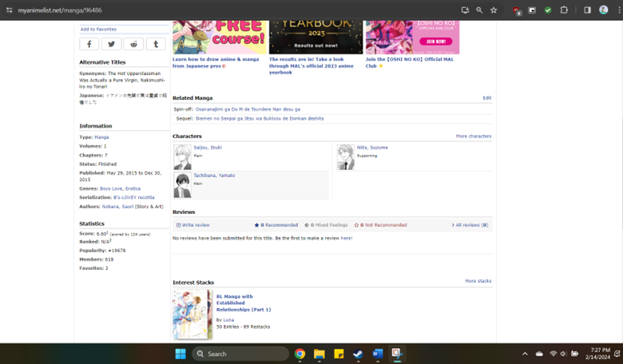The height and width of the screenshot is (364, 623).
Task: Open Niita, Suzume character page
Action: pos(372,148)
